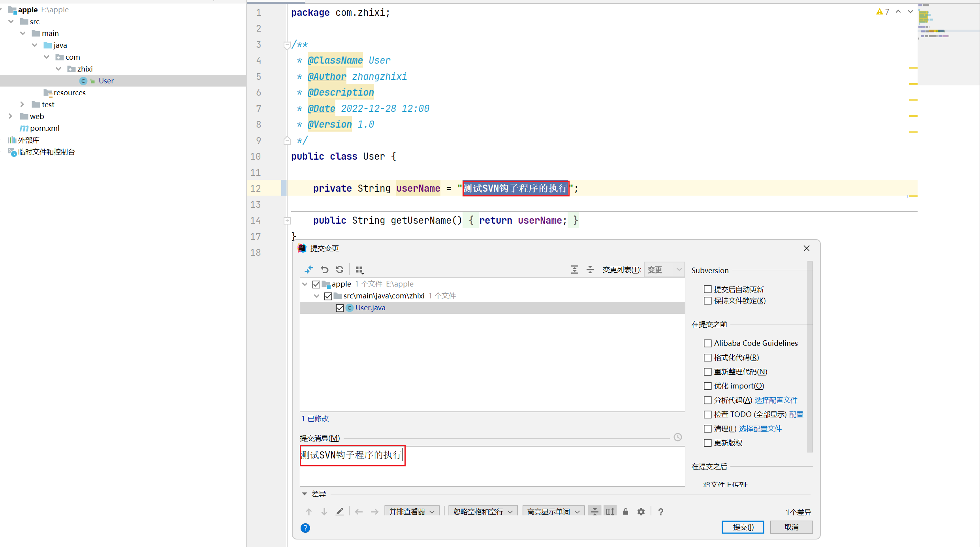Image resolution: width=980 pixels, height=547 pixels.
Task: Open the group-by icon in commit toolbar
Action: tap(359, 270)
